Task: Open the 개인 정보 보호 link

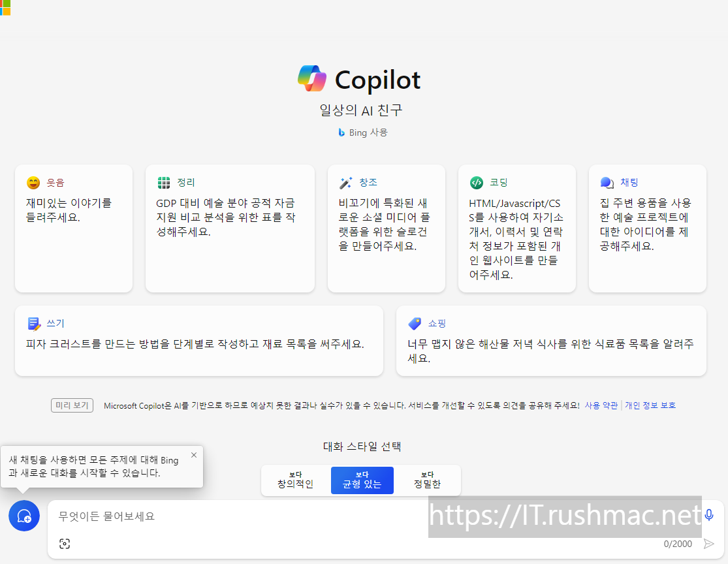Action: (x=650, y=405)
